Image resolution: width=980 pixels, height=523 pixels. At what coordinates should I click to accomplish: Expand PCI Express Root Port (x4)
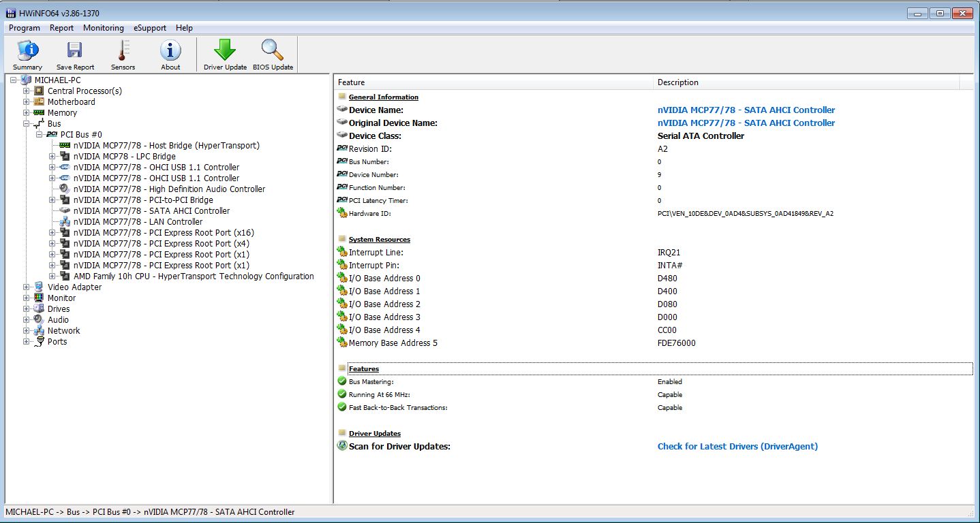[52, 244]
